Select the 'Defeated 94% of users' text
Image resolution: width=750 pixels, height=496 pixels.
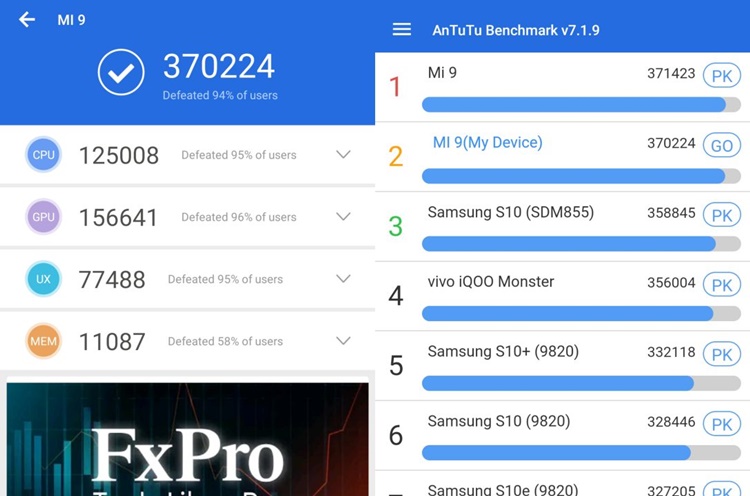coord(220,95)
